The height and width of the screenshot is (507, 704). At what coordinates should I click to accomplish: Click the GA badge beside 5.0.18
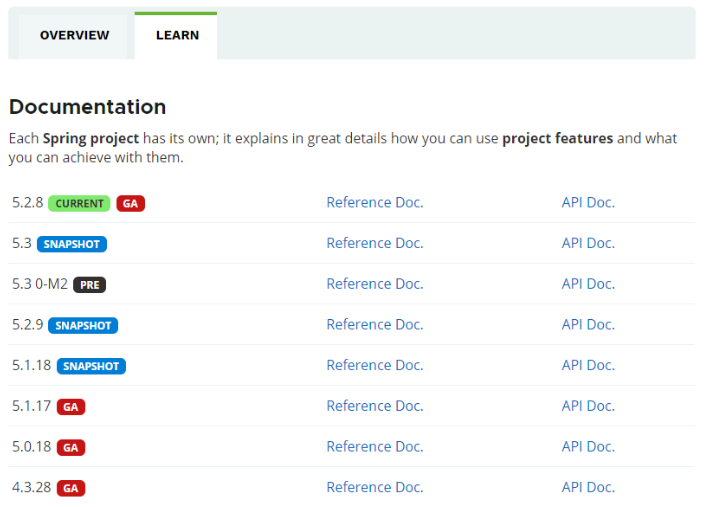coord(71,448)
